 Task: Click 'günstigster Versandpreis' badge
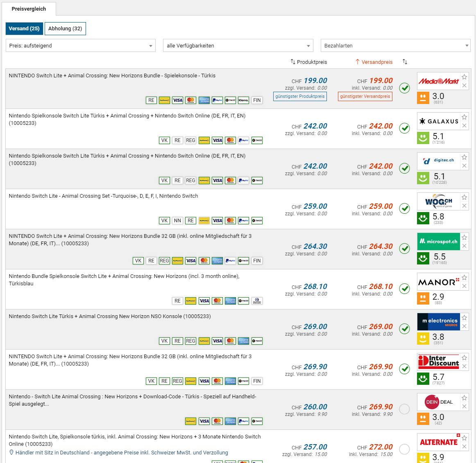tap(365, 96)
